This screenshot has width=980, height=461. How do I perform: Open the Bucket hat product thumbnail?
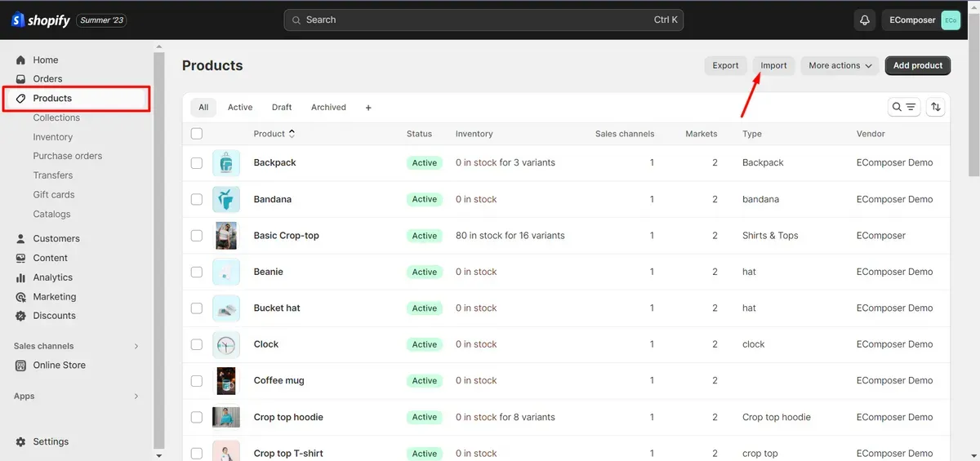[226, 308]
